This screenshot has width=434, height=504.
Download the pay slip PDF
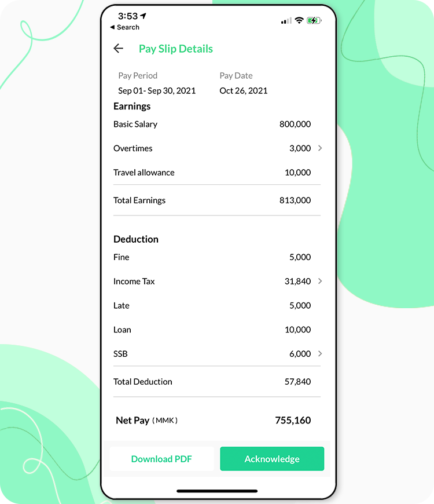[x=161, y=459]
